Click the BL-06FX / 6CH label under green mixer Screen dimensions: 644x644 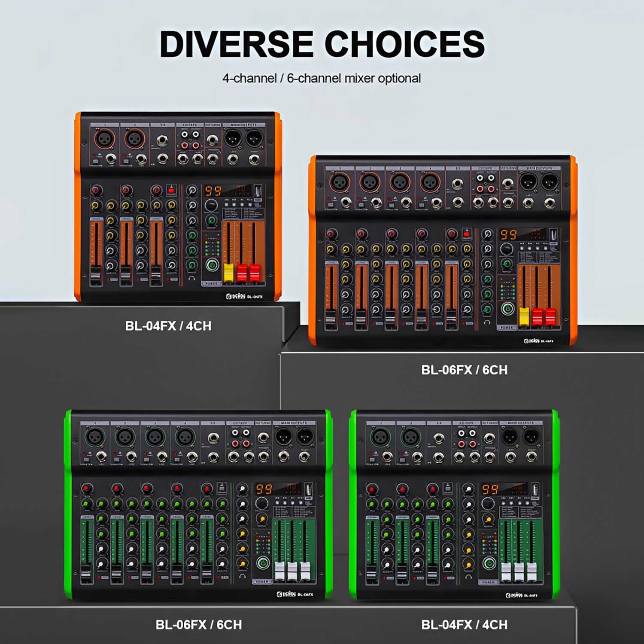[x=198, y=624]
